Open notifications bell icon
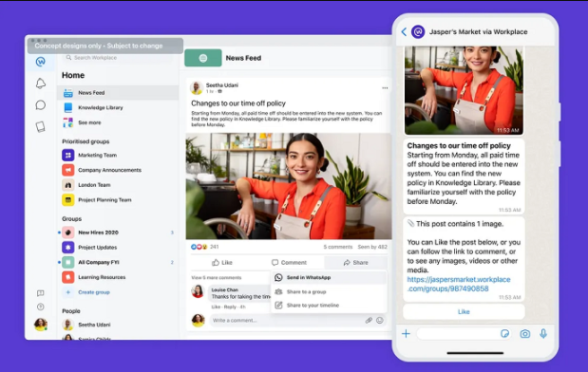 pyautogui.click(x=41, y=84)
